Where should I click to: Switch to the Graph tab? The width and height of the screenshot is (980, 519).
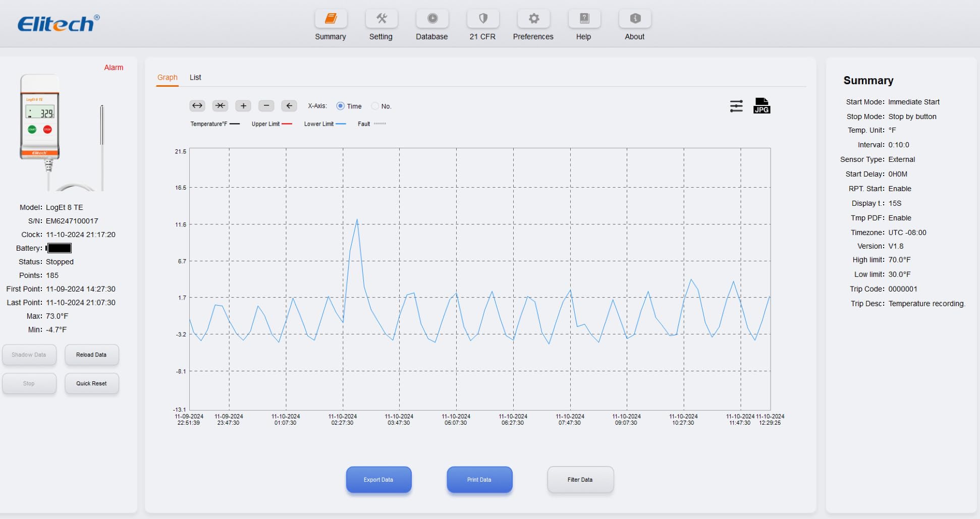[x=167, y=78]
